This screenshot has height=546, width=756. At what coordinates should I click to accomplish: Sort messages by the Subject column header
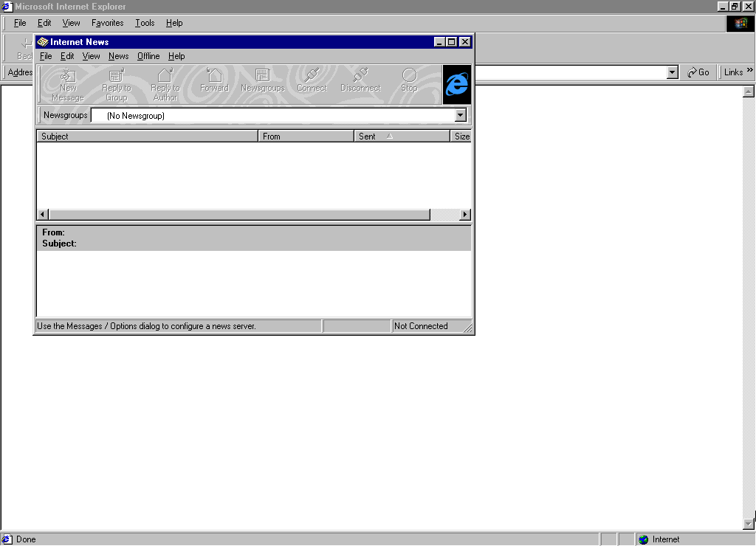148,136
